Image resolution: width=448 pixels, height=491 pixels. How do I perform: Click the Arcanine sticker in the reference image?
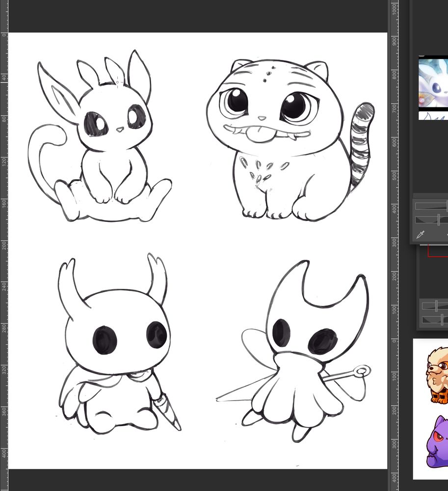click(437, 375)
